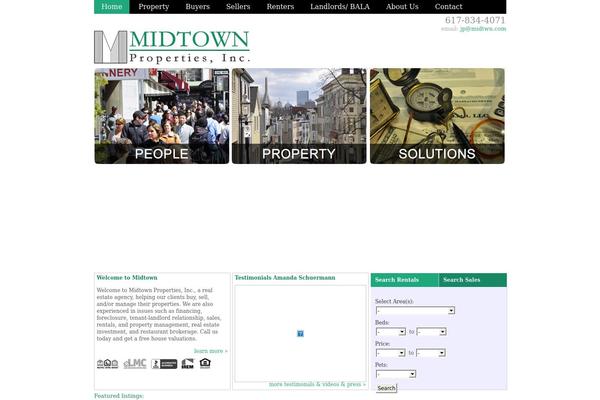Viewport: 600px width, 400px height.
Task: Click the Welcome to Midtown heading
Action: (127, 278)
